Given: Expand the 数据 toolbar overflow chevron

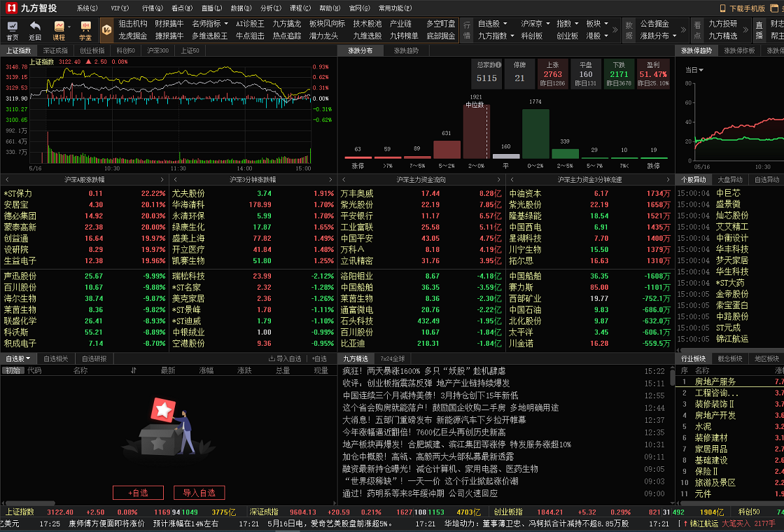Looking at the screenshot, I should (683, 30).
